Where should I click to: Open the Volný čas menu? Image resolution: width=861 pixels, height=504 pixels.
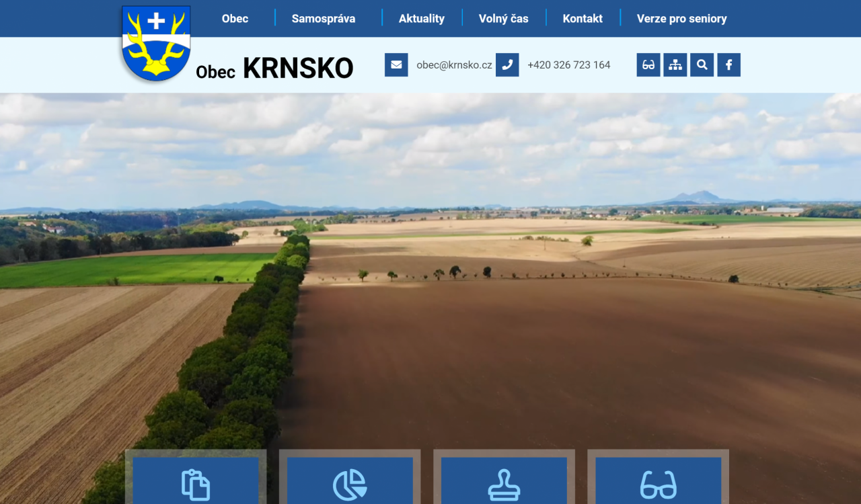tap(503, 19)
